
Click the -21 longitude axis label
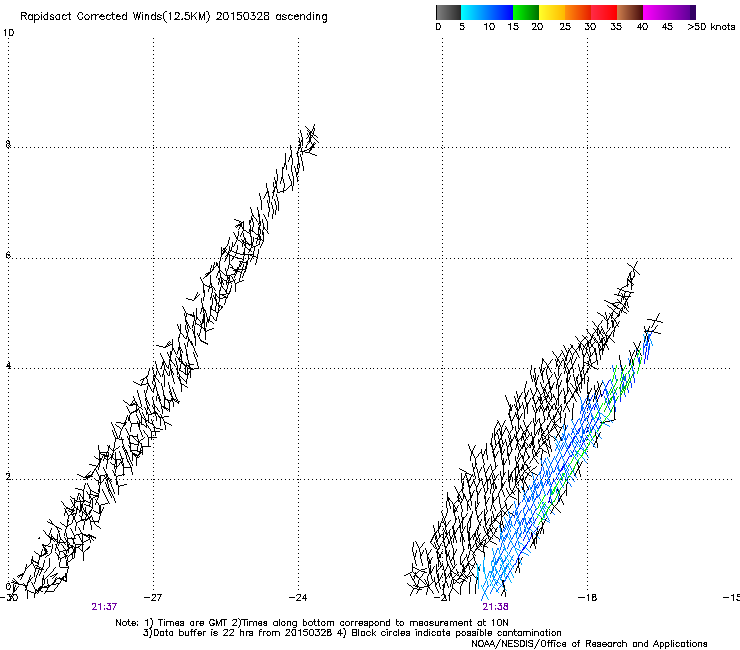442,597
